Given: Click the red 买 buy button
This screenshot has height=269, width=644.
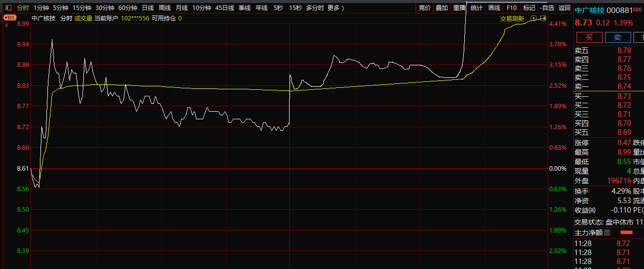Looking at the screenshot, I should [589, 37].
